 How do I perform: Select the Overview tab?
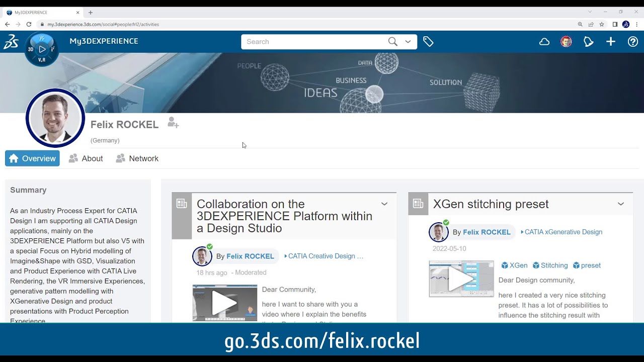(32, 158)
